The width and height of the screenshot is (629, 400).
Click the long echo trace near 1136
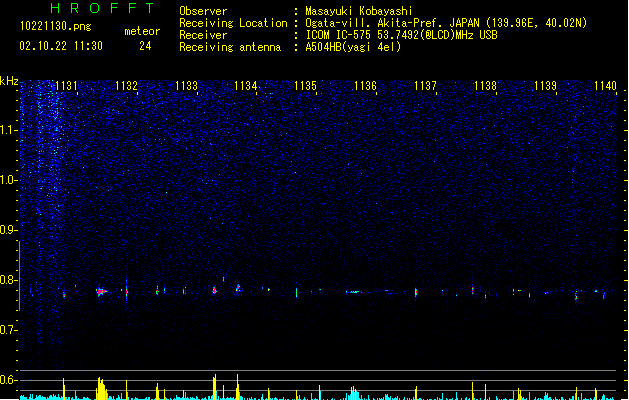pos(354,292)
